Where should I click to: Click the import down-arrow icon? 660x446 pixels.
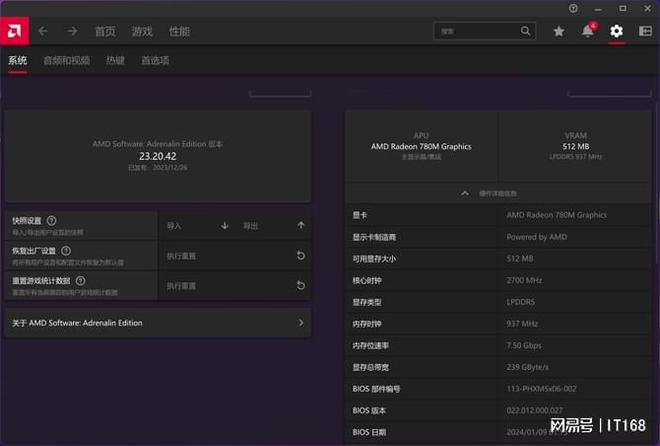coord(225,226)
